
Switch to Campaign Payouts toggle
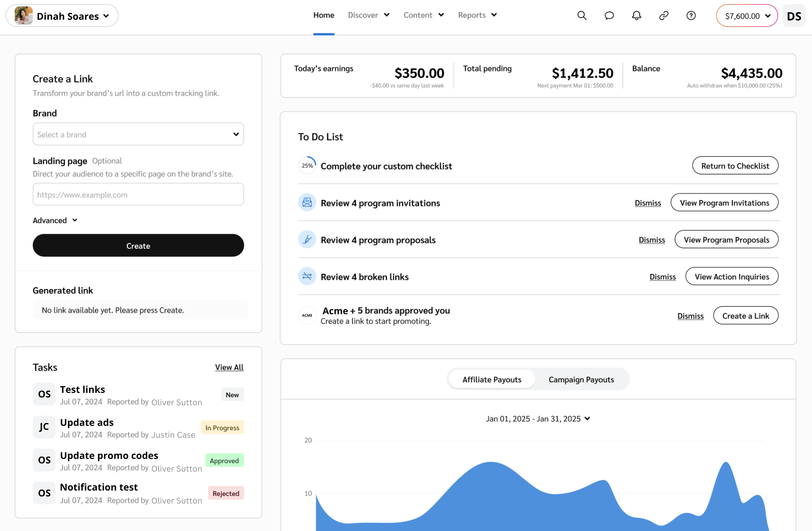581,379
